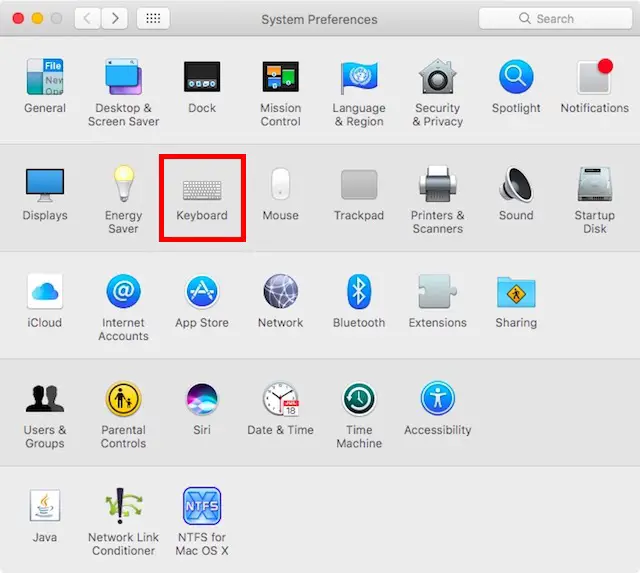Focus the Search field
640x573 pixels.
(555, 18)
